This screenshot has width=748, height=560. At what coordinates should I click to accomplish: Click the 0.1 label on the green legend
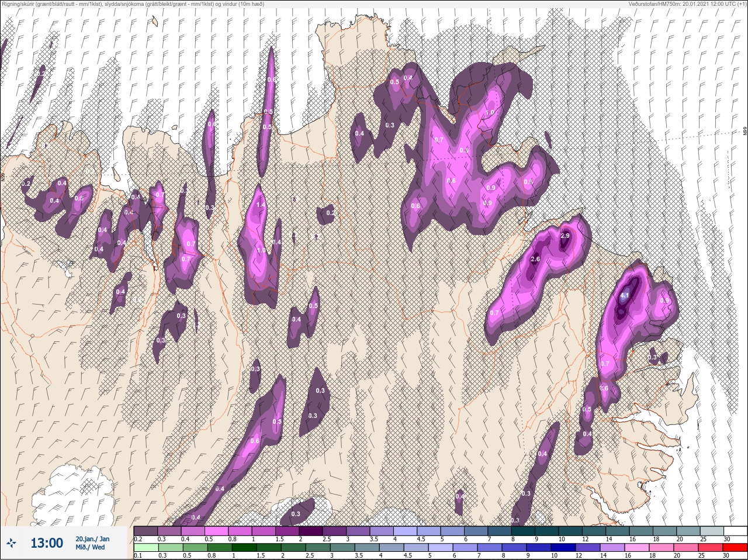[138, 555]
